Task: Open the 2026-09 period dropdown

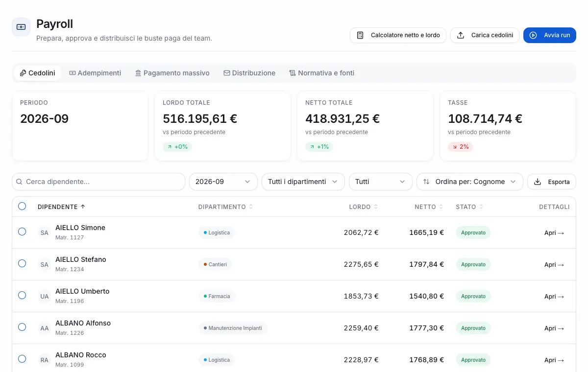Action: click(x=223, y=182)
